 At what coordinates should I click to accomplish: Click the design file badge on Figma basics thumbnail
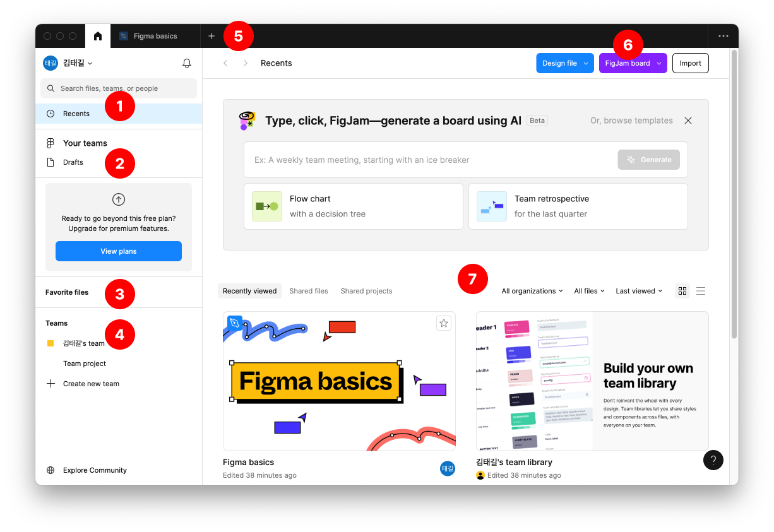pyautogui.click(x=235, y=323)
